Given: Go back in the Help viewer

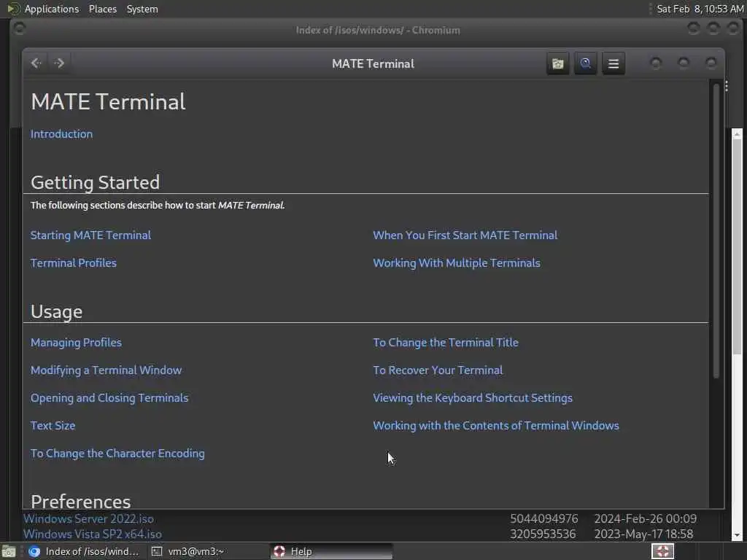Looking at the screenshot, I should pyautogui.click(x=36, y=63).
